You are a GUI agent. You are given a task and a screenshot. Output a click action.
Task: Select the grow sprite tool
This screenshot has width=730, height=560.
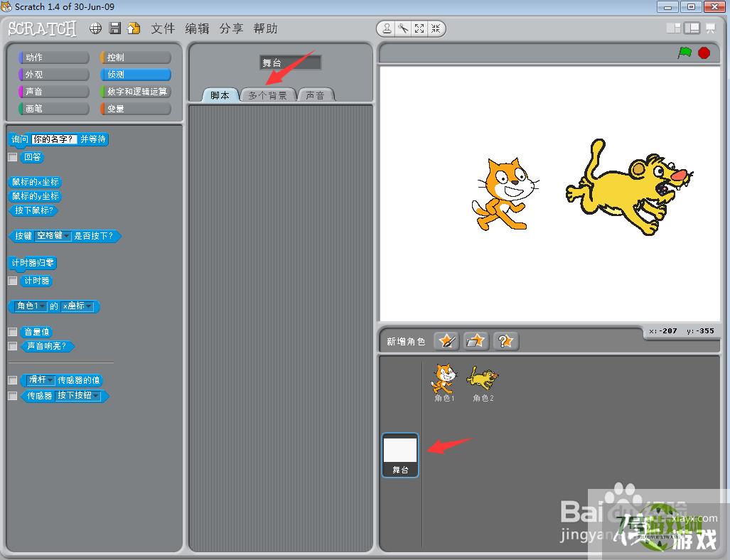[419, 29]
